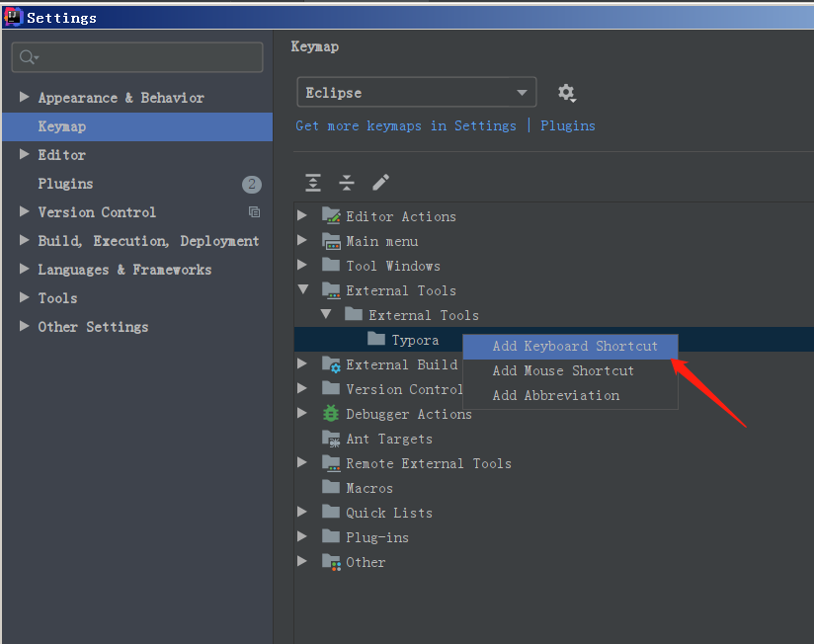814x644 pixels.
Task: Select the Edit Shortcut pencil icon
Action: 382,184
